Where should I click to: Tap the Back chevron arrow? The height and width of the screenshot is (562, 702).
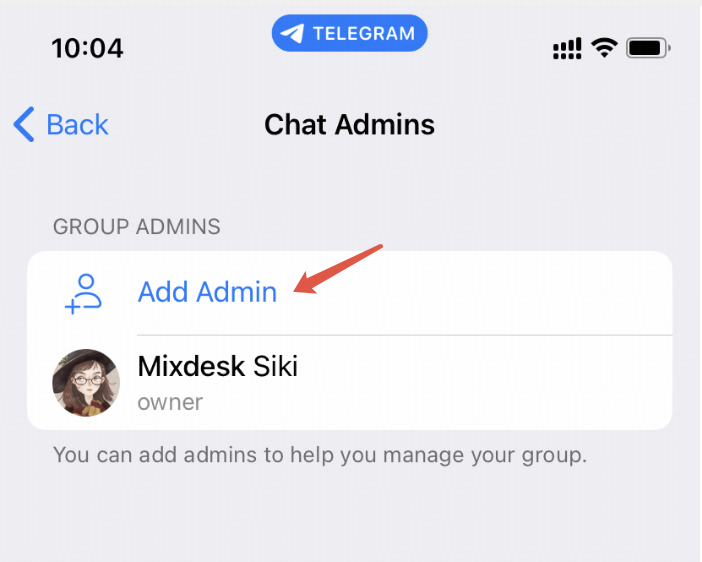pos(24,124)
